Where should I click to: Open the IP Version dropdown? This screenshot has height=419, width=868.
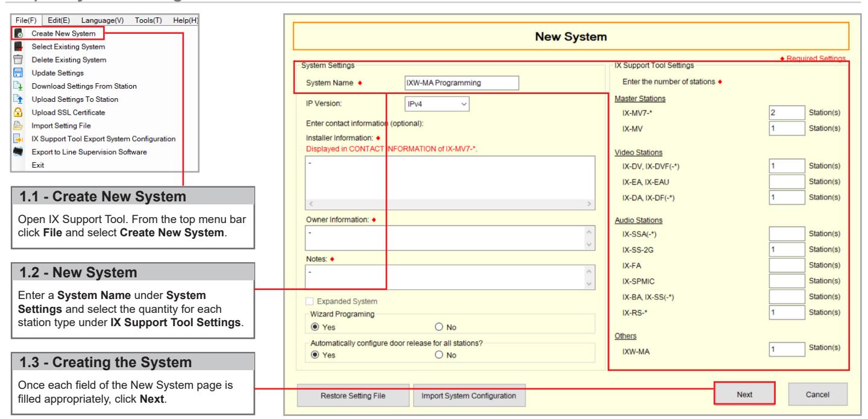tap(437, 103)
